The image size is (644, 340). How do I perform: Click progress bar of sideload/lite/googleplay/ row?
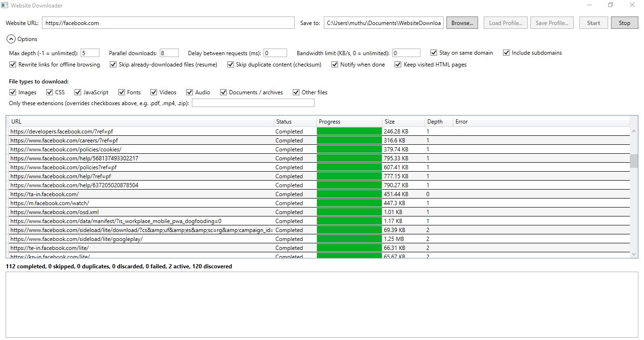(349, 239)
